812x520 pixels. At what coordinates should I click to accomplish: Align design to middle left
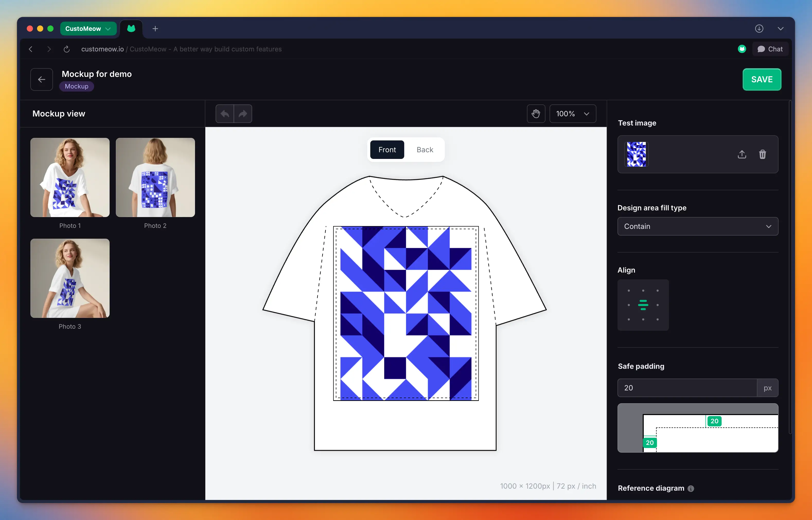[629, 305]
